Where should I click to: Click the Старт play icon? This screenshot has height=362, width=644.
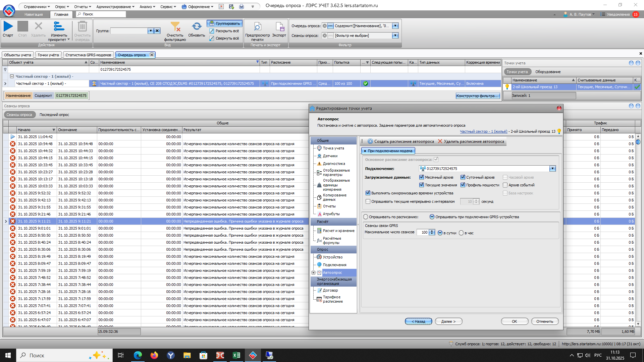(x=8, y=26)
